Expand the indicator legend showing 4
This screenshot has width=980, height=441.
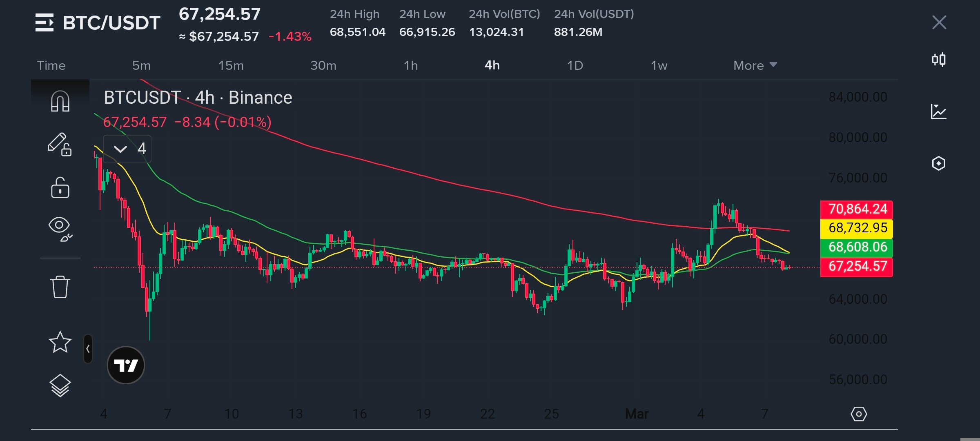pos(127,149)
